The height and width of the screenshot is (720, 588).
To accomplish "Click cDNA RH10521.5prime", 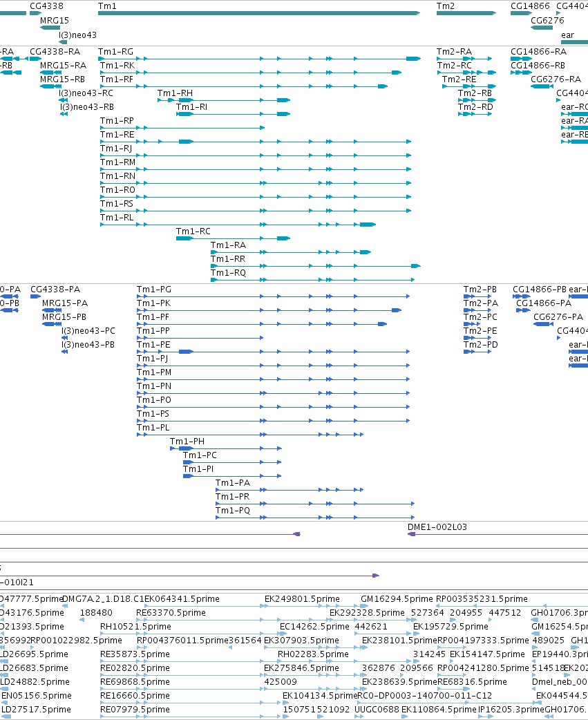I will tap(135, 626).
